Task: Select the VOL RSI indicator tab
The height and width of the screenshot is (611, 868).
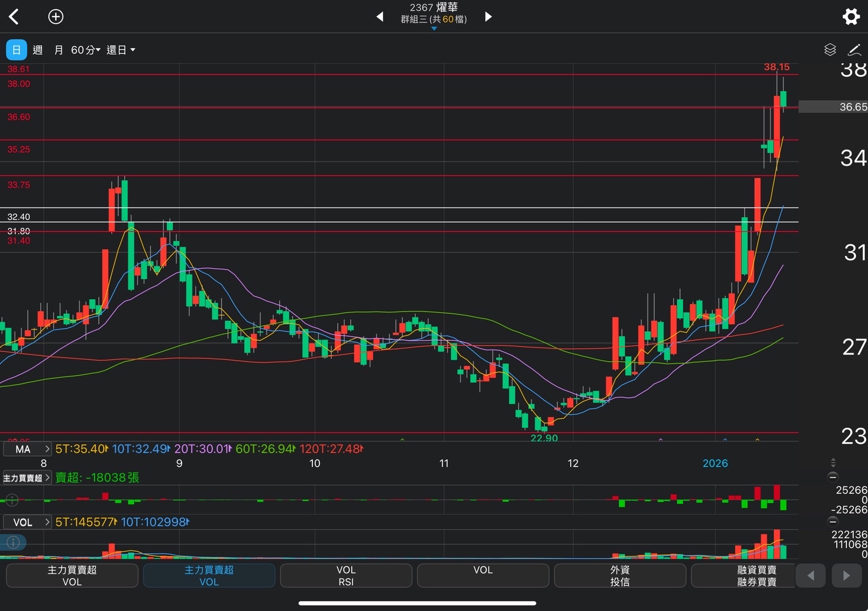Action: tap(345, 576)
